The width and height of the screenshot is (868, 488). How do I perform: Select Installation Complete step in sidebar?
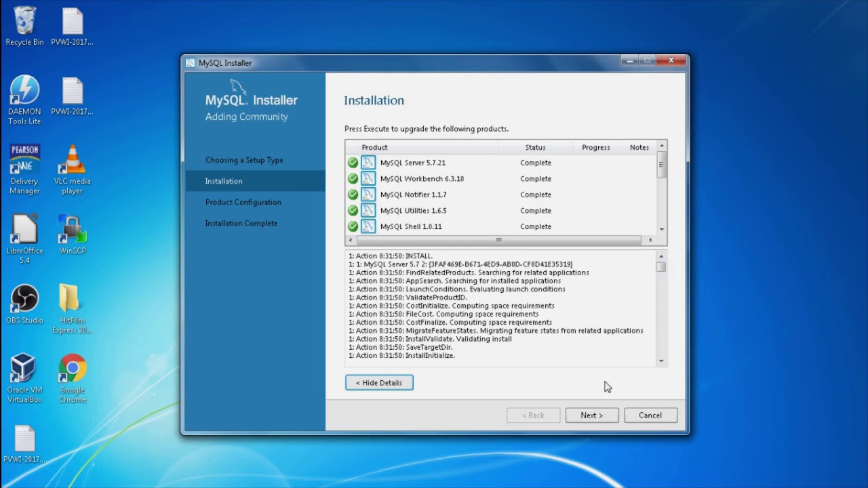pyautogui.click(x=241, y=223)
